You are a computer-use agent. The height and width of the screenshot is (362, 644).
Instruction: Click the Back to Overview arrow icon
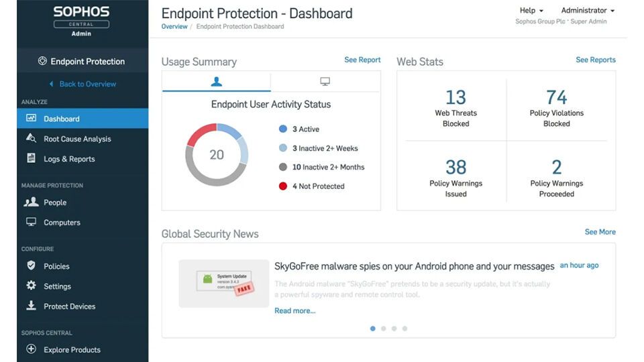click(52, 84)
